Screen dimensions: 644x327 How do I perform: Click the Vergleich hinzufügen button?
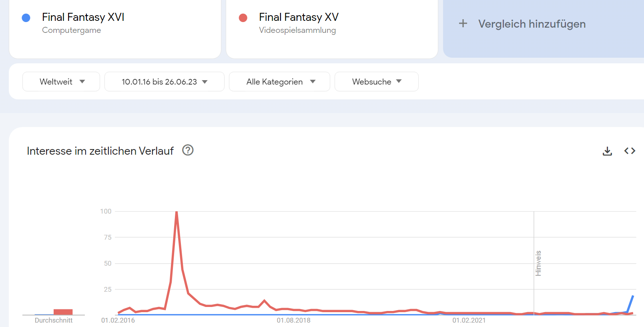tap(544, 24)
